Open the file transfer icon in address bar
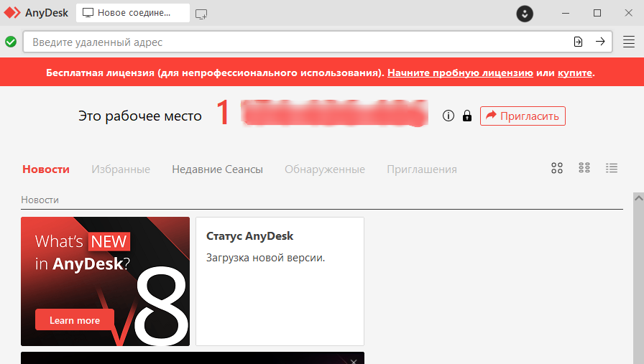The image size is (644, 364). coord(578,42)
